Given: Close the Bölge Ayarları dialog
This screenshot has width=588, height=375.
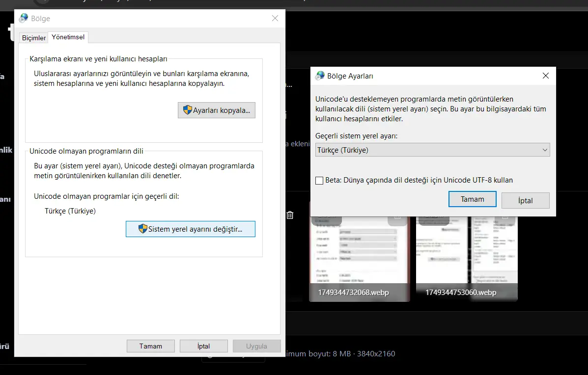Looking at the screenshot, I should (x=546, y=76).
